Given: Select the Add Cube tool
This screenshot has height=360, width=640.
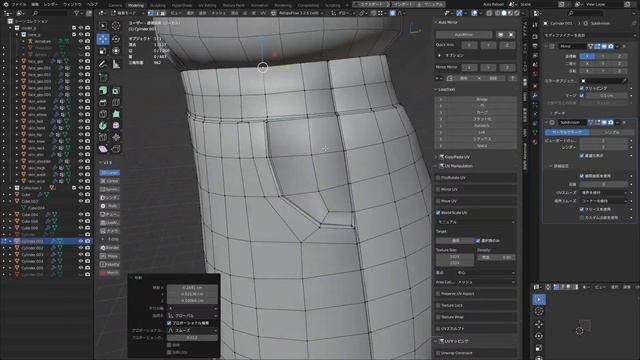Looking at the screenshot, I should tap(103, 77).
